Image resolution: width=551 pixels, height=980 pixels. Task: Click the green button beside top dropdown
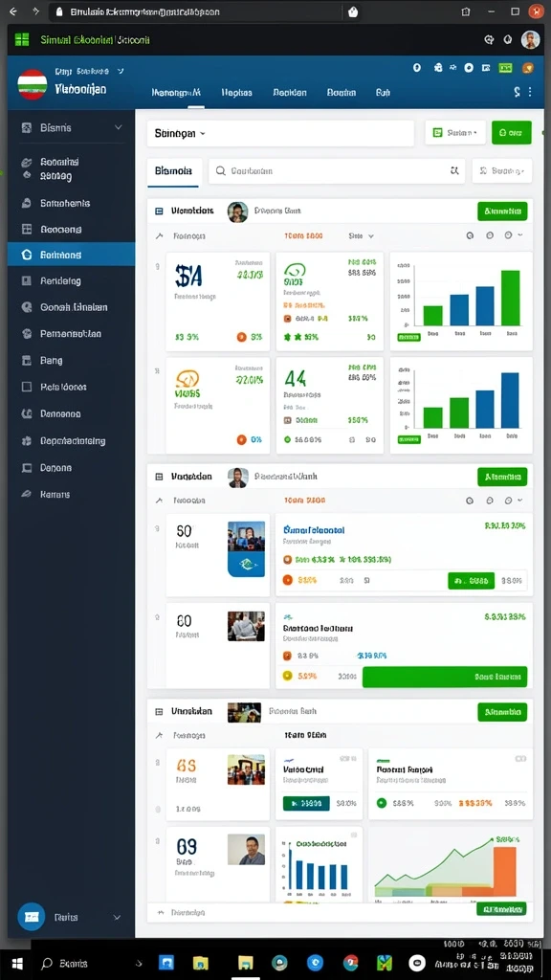coord(512,132)
